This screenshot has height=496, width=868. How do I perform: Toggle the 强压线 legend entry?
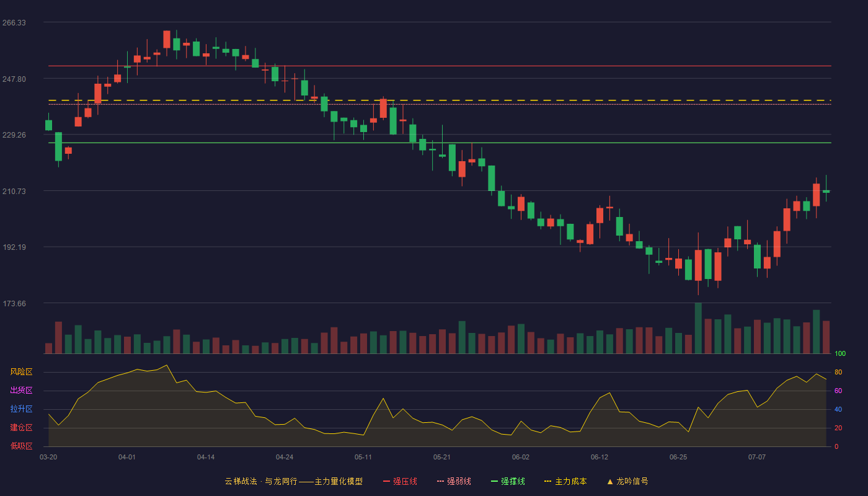400,481
